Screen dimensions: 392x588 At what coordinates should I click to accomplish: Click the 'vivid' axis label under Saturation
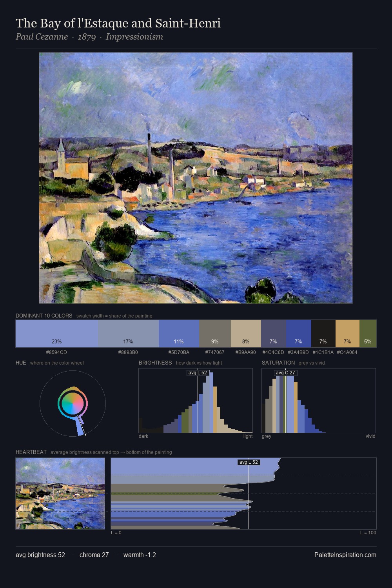370,436
